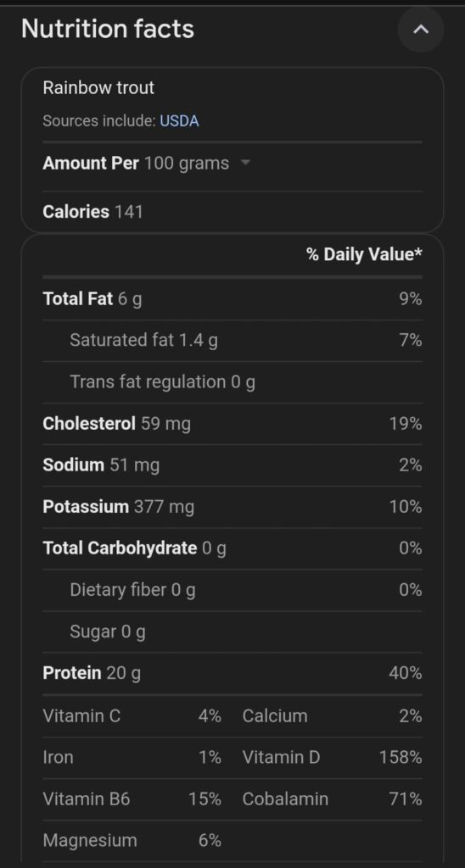
Task: Select the Calories 141 row
Action: pos(232,211)
